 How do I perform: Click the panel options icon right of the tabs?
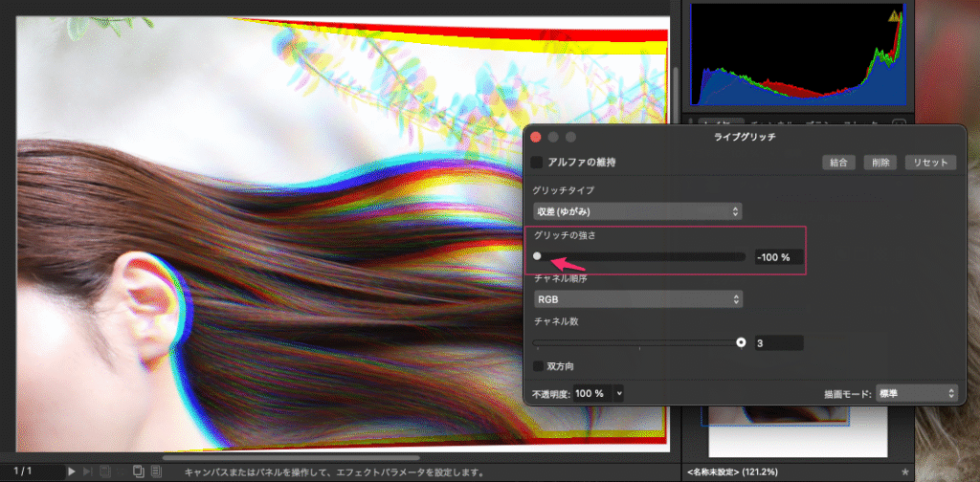pyautogui.click(x=899, y=122)
